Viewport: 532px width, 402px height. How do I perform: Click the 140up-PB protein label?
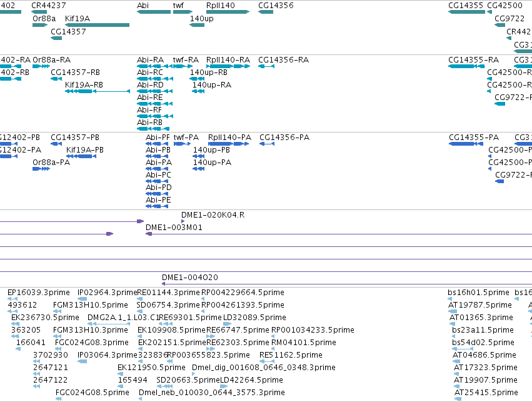[x=211, y=150]
